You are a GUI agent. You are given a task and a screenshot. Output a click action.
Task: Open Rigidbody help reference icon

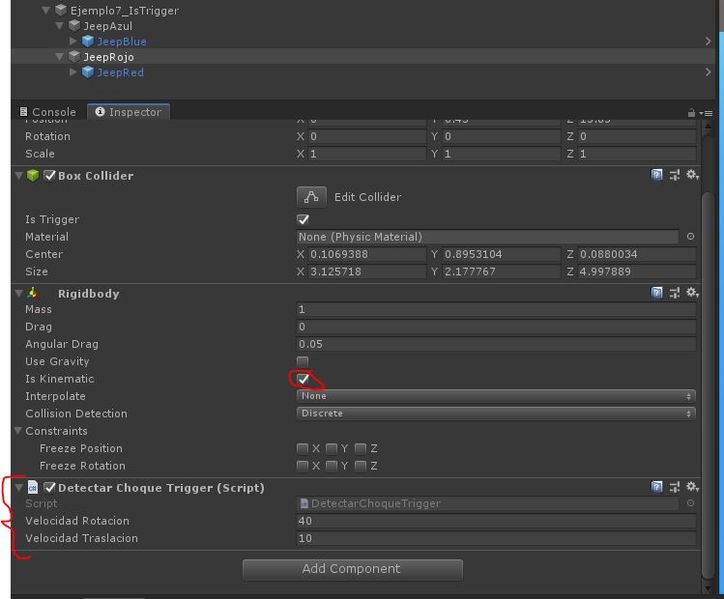pos(656,292)
